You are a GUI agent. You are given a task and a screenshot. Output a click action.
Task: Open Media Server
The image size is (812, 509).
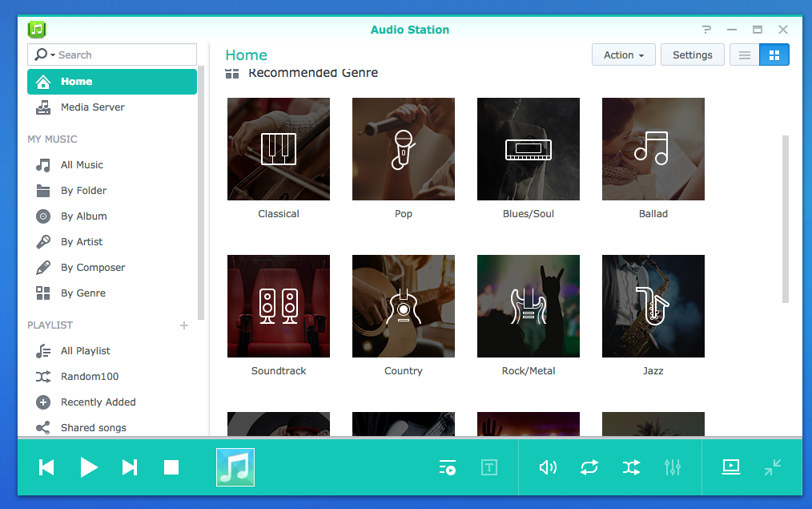click(112, 107)
